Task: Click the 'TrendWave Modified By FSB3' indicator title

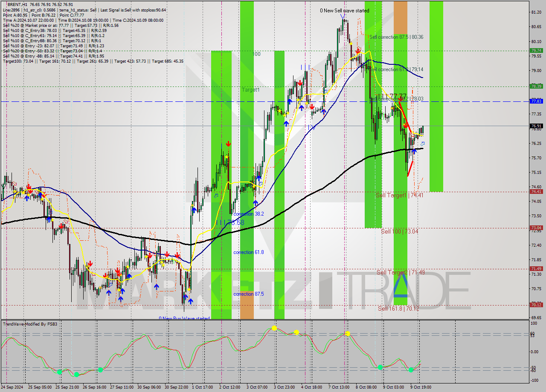Action: [x=30, y=324]
